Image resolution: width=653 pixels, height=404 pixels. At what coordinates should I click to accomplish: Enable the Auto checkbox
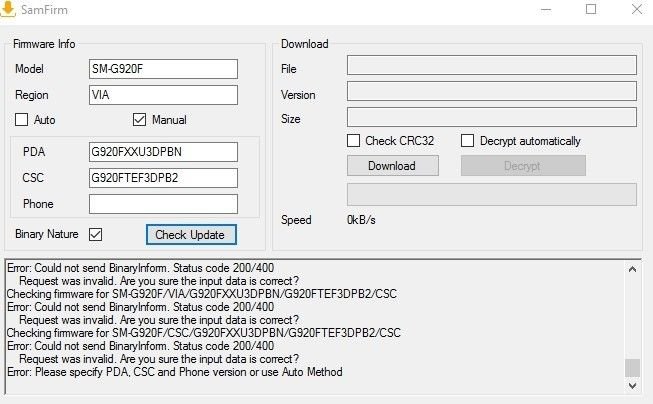[x=22, y=120]
